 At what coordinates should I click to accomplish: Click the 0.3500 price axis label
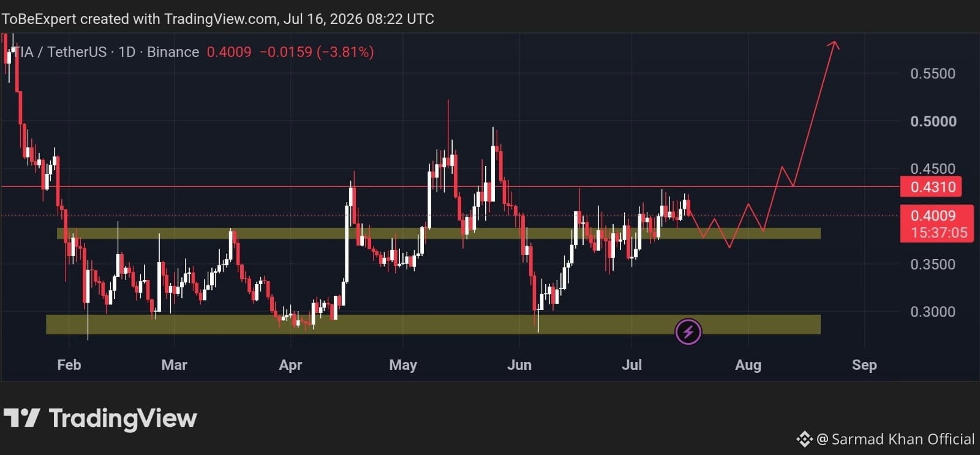(x=933, y=264)
